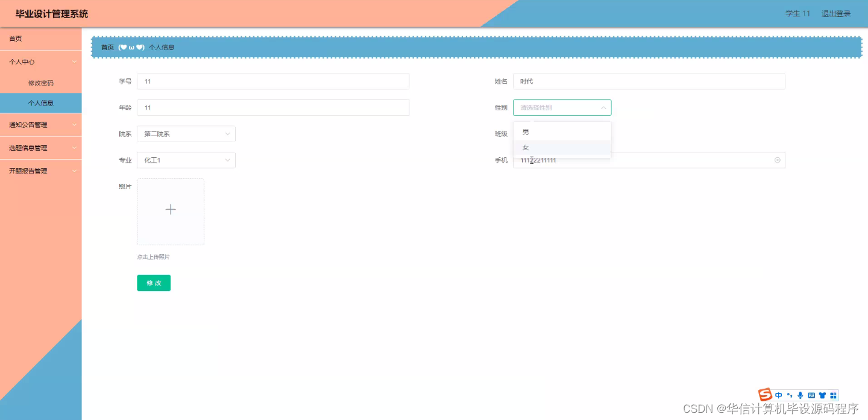The height and width of the screenshot is (420, 868).
Task: Switch Sogou input method to English mode
Action: (778, 395)
